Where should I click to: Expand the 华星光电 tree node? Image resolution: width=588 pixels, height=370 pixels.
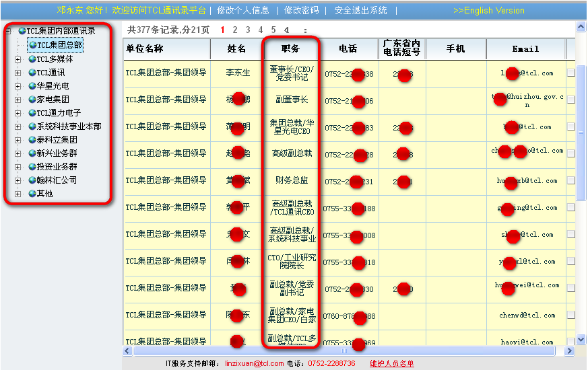point(18,87)
